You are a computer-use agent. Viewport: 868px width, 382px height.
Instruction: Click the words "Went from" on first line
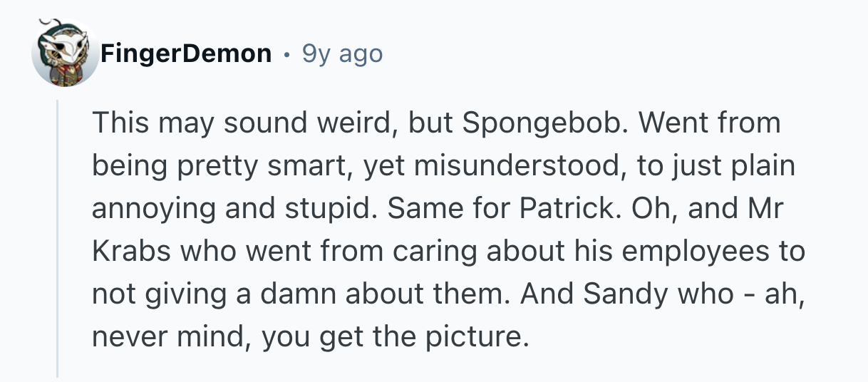coord(710,124)
